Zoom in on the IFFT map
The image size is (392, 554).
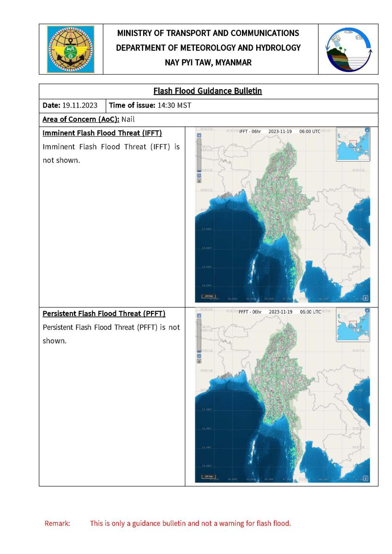point(199,136)
